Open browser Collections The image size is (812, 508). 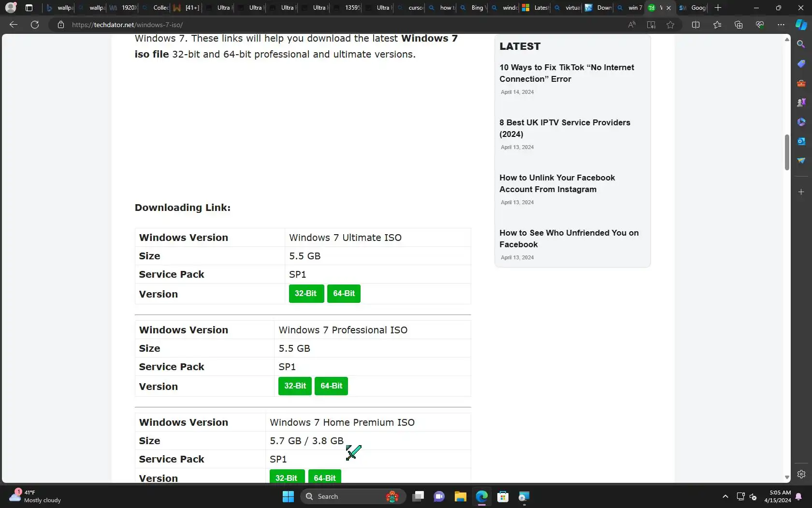738,25
